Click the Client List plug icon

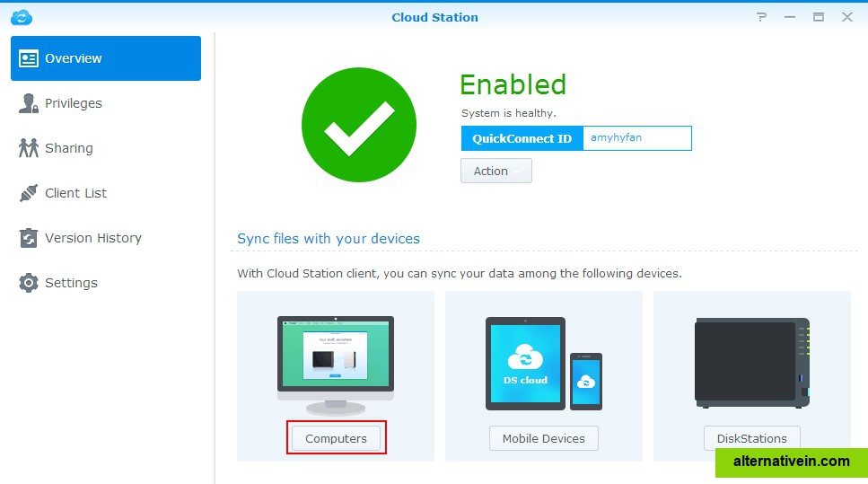[x=28, y=193]
